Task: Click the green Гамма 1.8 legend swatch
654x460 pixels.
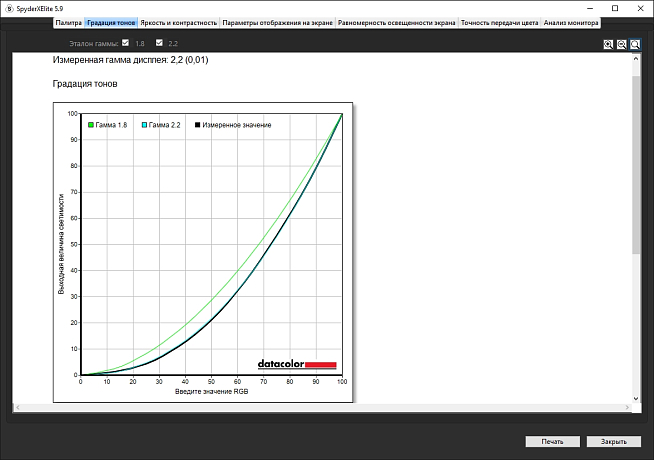Action: click(x=90, y=125)
